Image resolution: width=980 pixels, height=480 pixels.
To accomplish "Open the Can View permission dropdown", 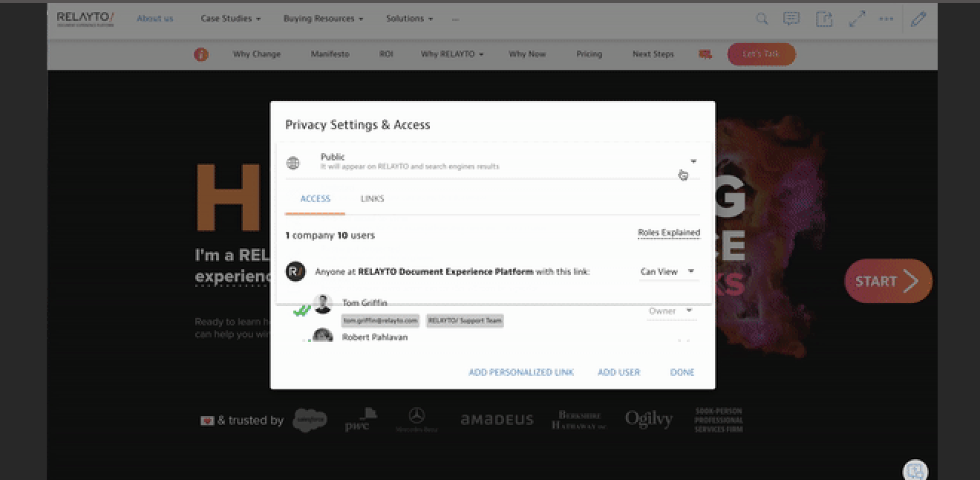I will (x=666, y=271).
